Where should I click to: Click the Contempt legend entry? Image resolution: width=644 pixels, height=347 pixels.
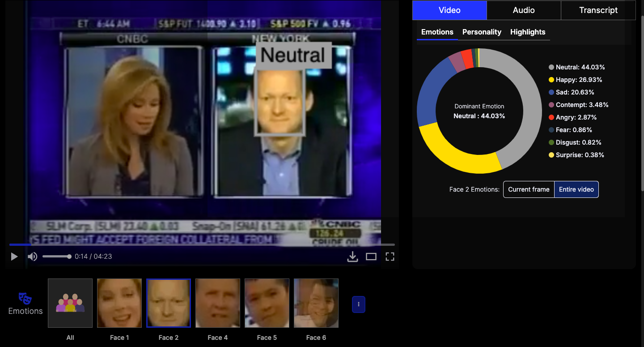[x=579, y=105]
